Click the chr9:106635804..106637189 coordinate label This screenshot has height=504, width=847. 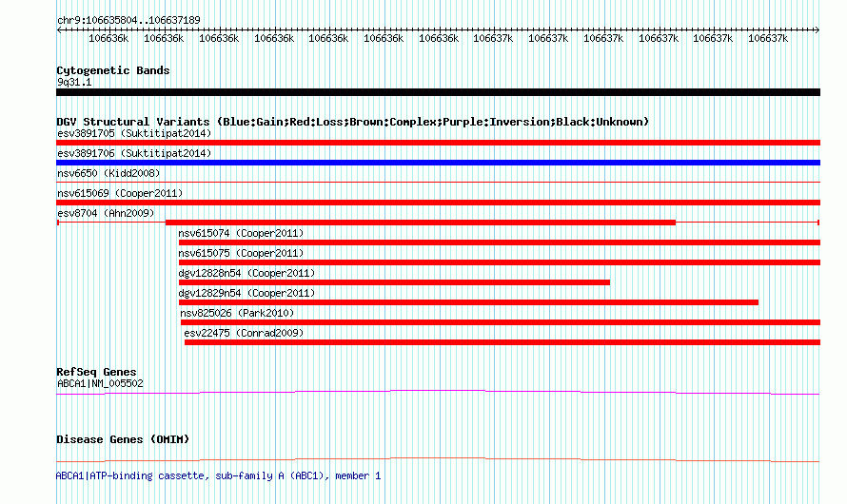click(128, 20)
